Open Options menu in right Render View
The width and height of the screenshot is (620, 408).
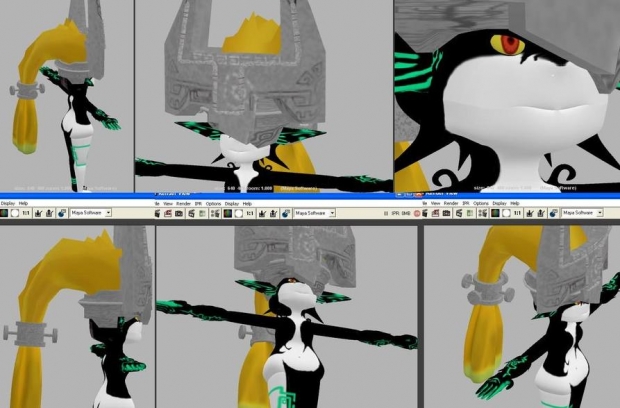(x=481, y=203)
